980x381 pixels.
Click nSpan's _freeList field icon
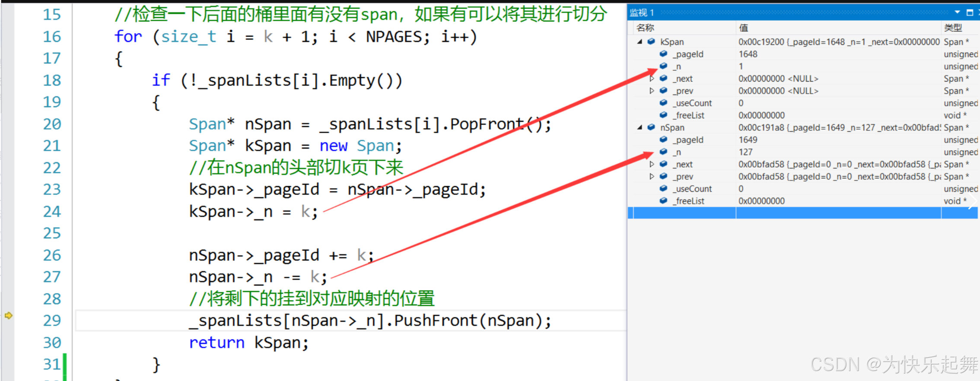click(x=663, y=200)
